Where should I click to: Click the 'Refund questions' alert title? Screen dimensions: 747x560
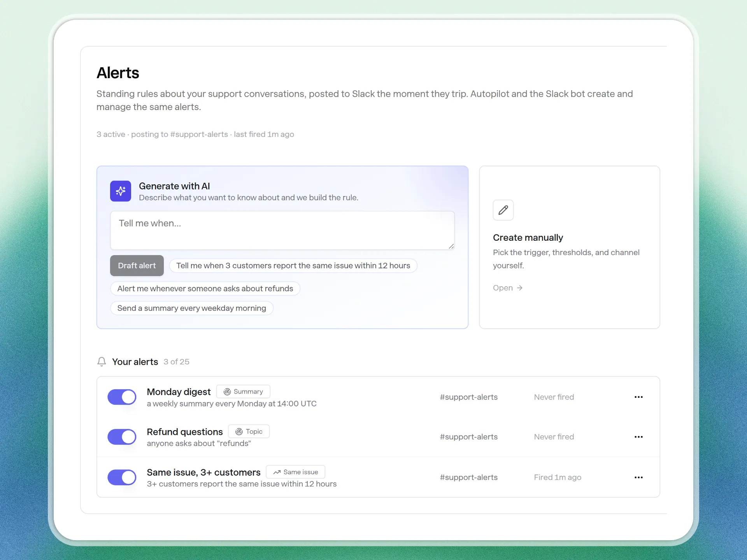pyautogui.click(x=185, y=432)
